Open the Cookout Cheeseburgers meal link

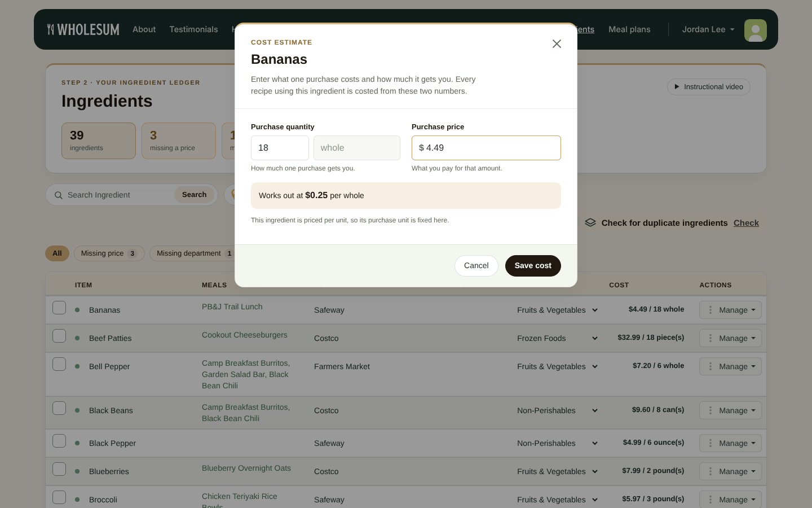(x=245, y=335)
